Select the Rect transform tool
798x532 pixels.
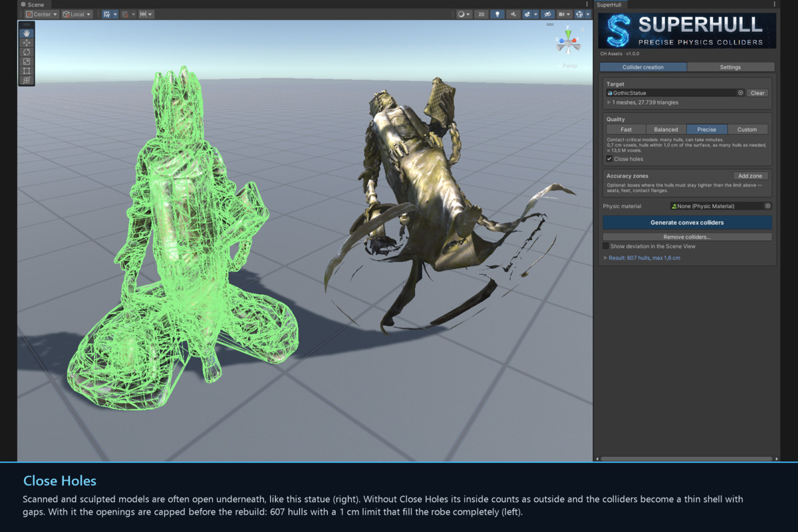pos(27,70)
